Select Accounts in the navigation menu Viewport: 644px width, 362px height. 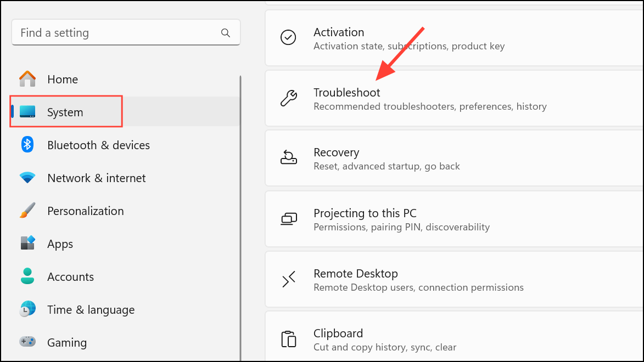coord(70,276)
